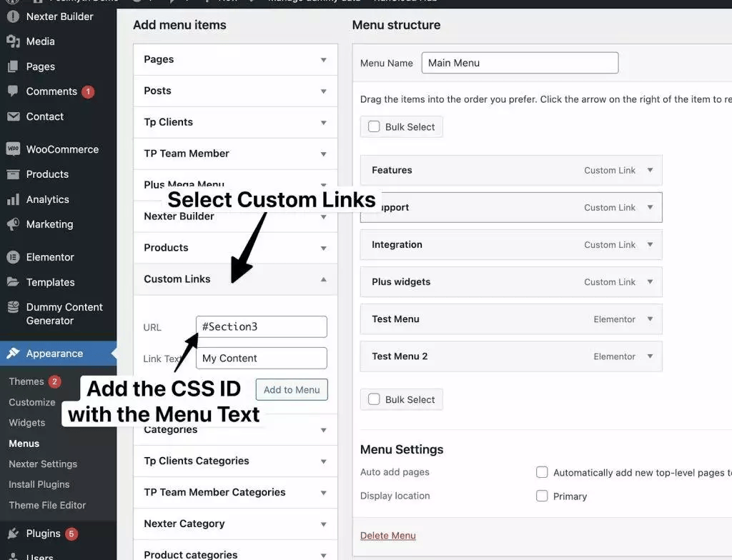Screen dimensions: 732x560
Task: Expand the Product categories panel arrow
Action: click(x=324, y=555)
